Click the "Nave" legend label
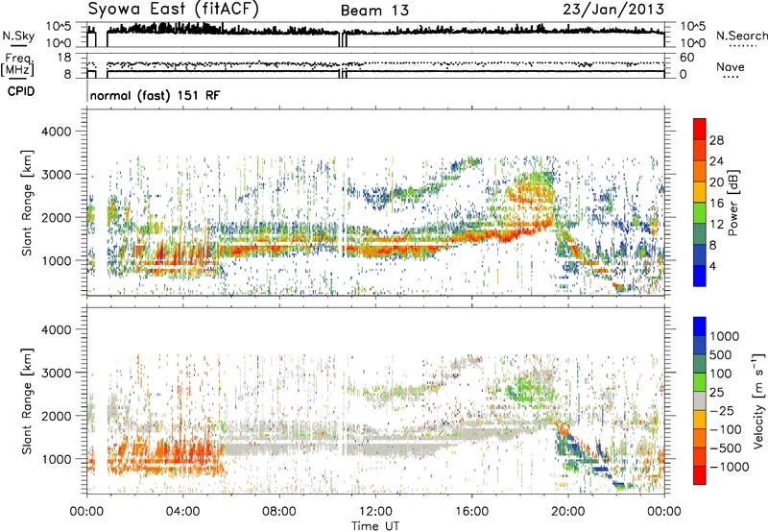 [730, 66]
